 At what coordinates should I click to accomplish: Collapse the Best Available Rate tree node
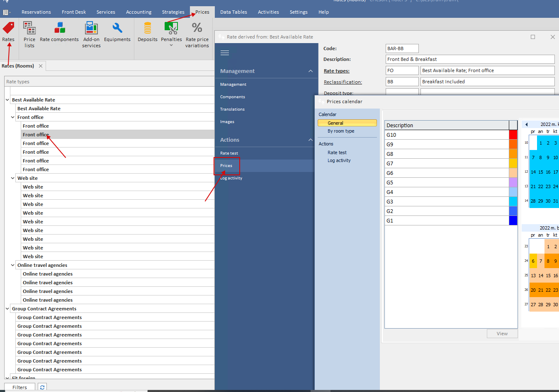[7, 100]
